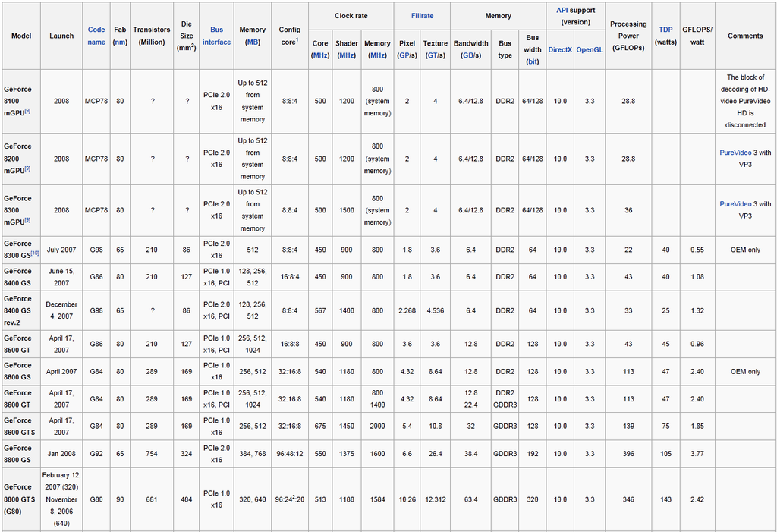
Task: Click the 484 die size value
Action: coord(187,499)
